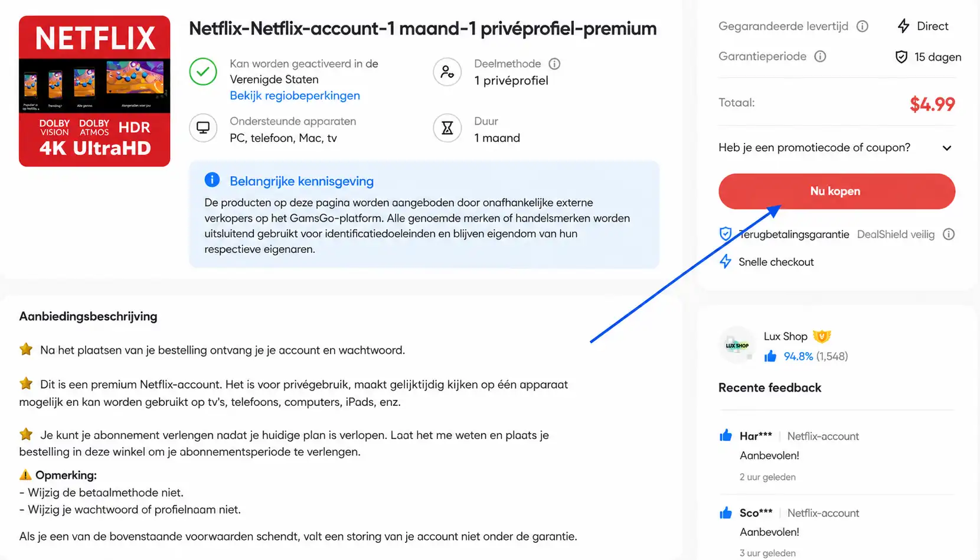The height and width of the screenshot is (560, 980).
Task: Click the warning icon beside Opmerking
Action: point(25,474)
